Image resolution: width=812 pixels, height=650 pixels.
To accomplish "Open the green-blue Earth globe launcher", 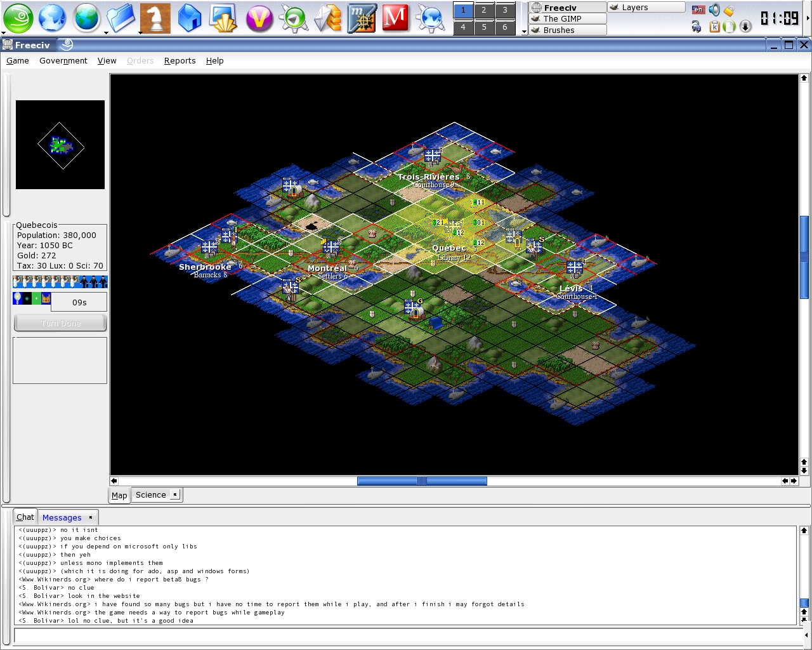I will click(x=87, y=17).
